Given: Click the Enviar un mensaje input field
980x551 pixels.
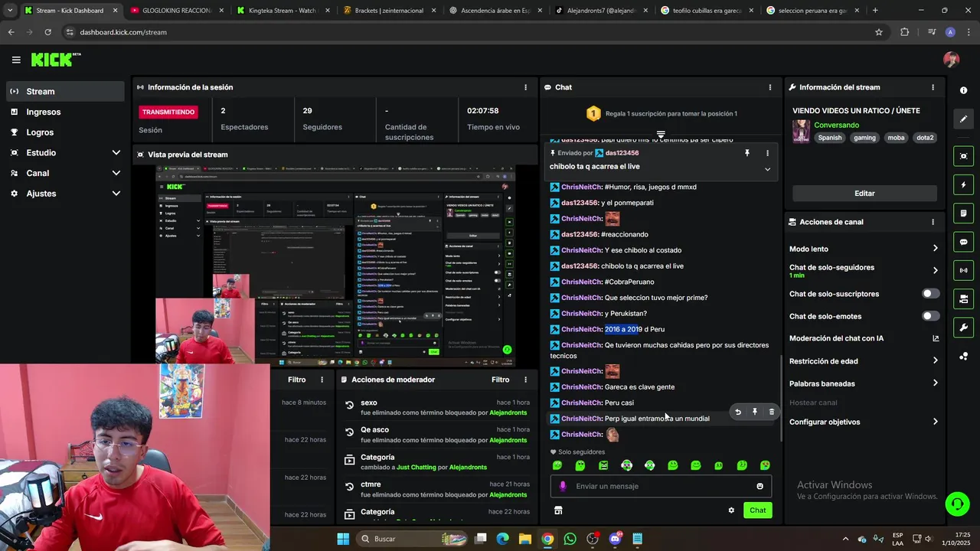Looking at the screenshot, I should 661,486.
